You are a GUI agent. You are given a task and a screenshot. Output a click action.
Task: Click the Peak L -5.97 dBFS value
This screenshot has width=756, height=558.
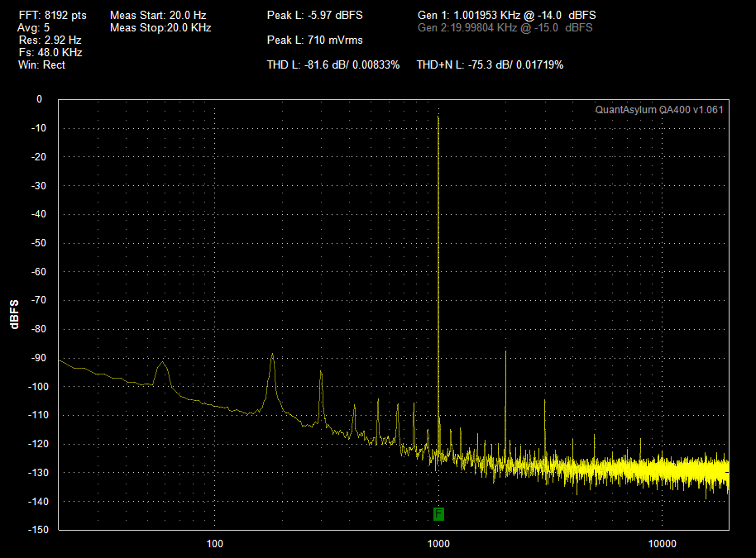[315, 16]
